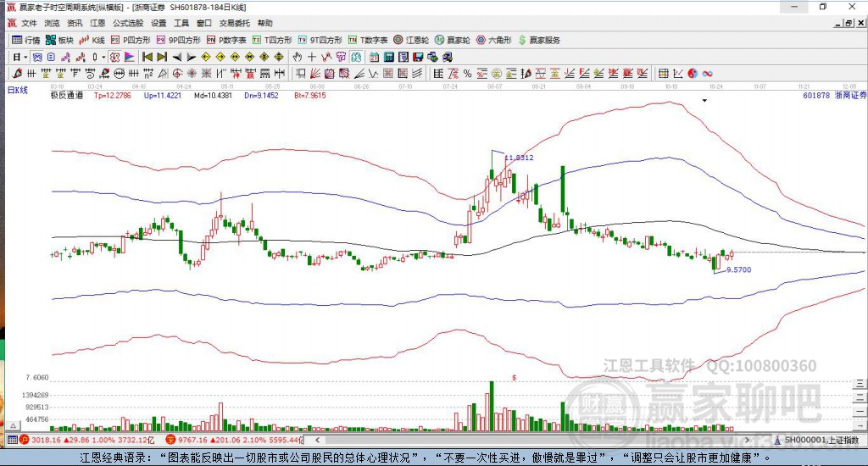Click the 601878 浙商证券 stock label

(x=834, y=95)
